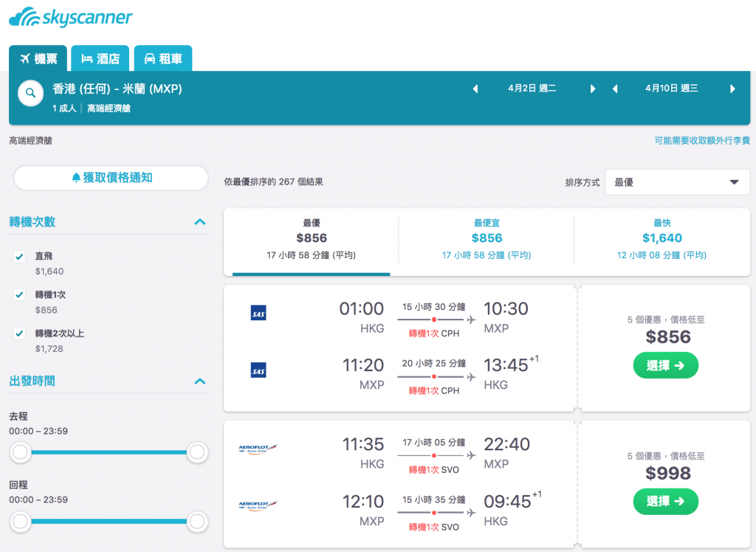Collapse the 轉機次數 filter section

[x=199, y=222]
